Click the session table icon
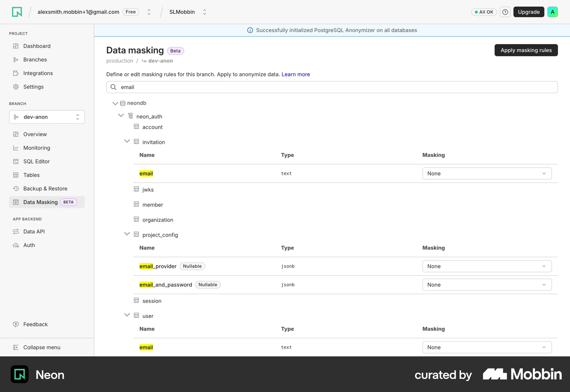The height and width of the screenshot is (392, 570). (136, 300)
